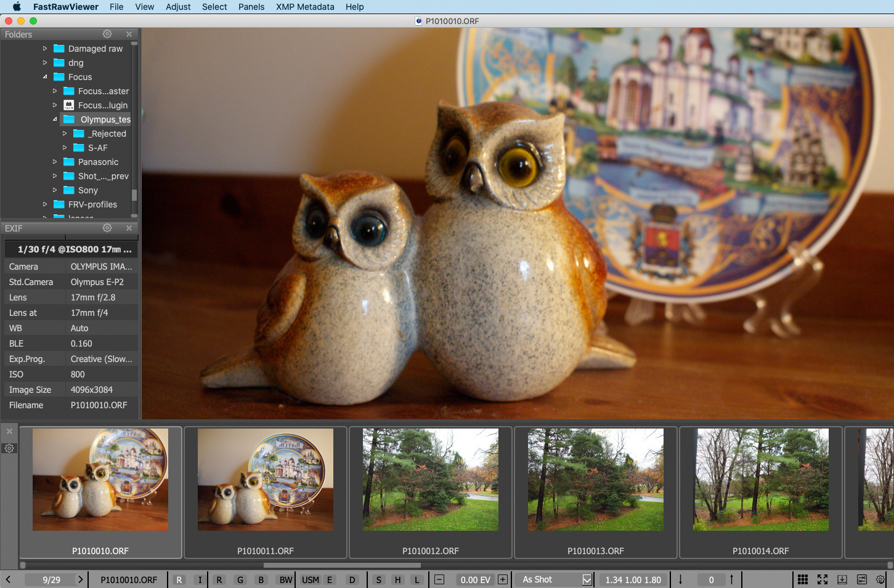The width and height of the screenshot is (894, 588).
Task: Toggle the S shadow boost button
Action: [379, 579]
